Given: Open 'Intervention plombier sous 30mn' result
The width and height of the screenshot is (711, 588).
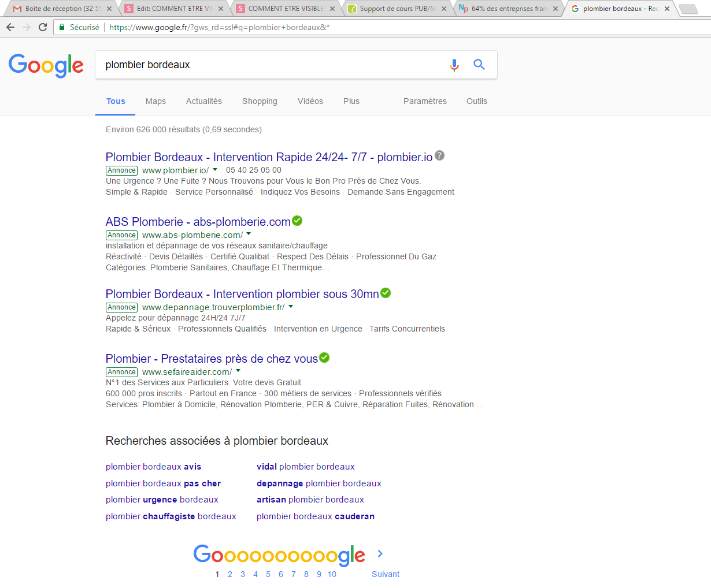Looking at the screenshot, I should [x=242, y=294].
